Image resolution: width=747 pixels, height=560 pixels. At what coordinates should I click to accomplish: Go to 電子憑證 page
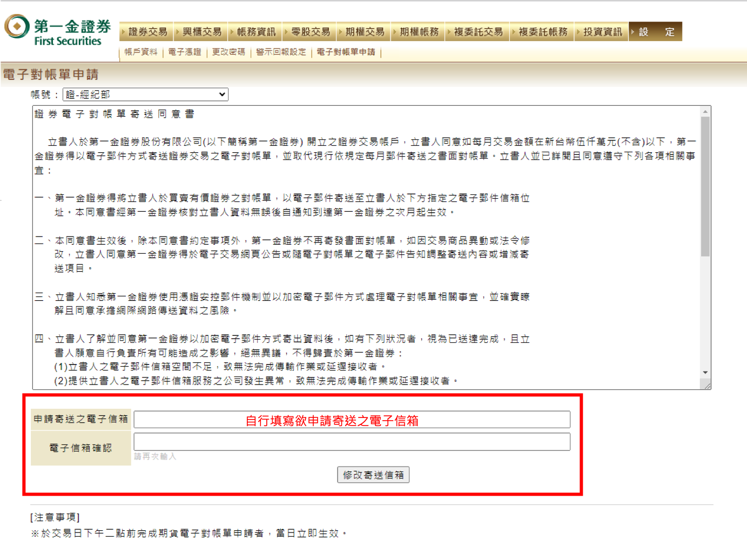[185, 52]
